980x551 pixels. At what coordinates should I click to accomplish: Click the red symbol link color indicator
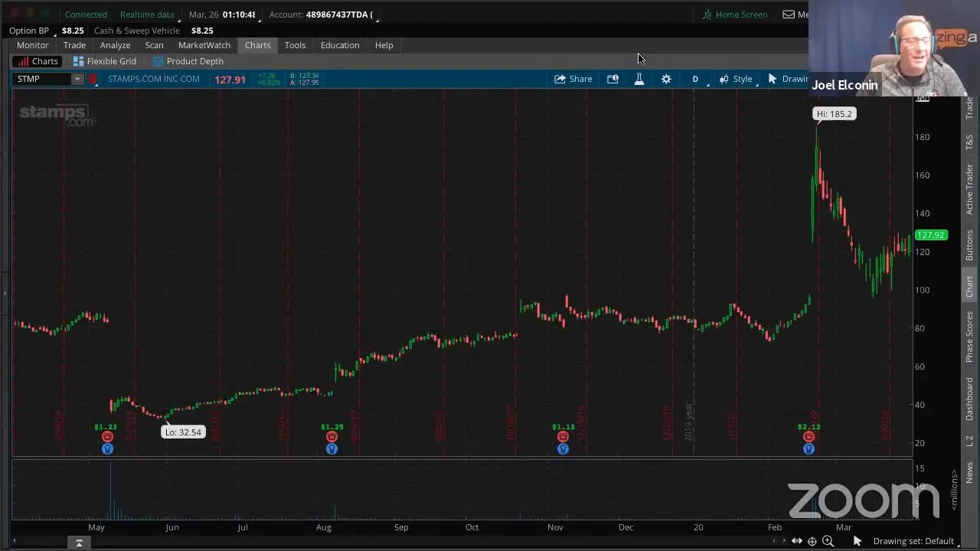point(93,79)
